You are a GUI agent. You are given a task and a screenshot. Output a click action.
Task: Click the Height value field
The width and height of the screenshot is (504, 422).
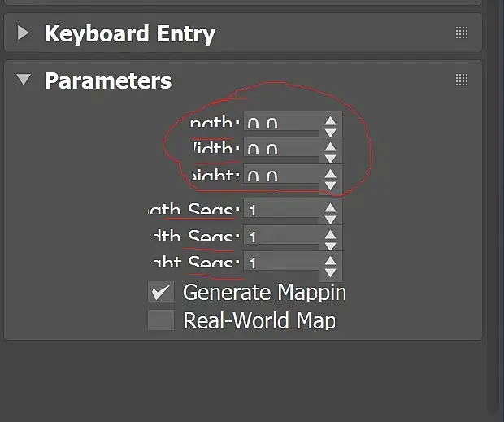click(280, 176)
